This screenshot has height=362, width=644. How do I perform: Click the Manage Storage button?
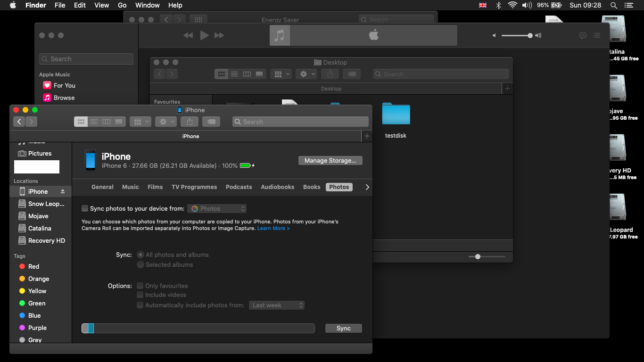click(x=330, y=161)
